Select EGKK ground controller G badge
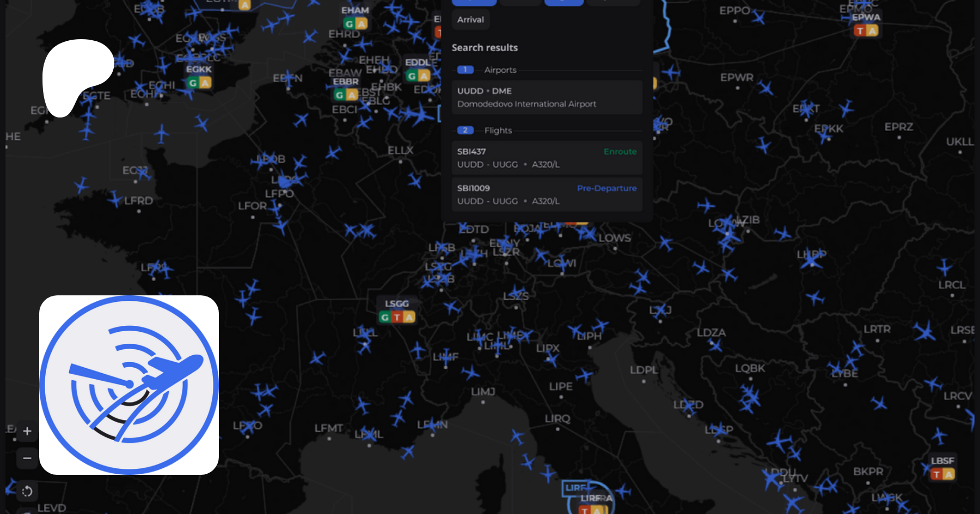Screen dimensions: 980x514 (193, 83)
